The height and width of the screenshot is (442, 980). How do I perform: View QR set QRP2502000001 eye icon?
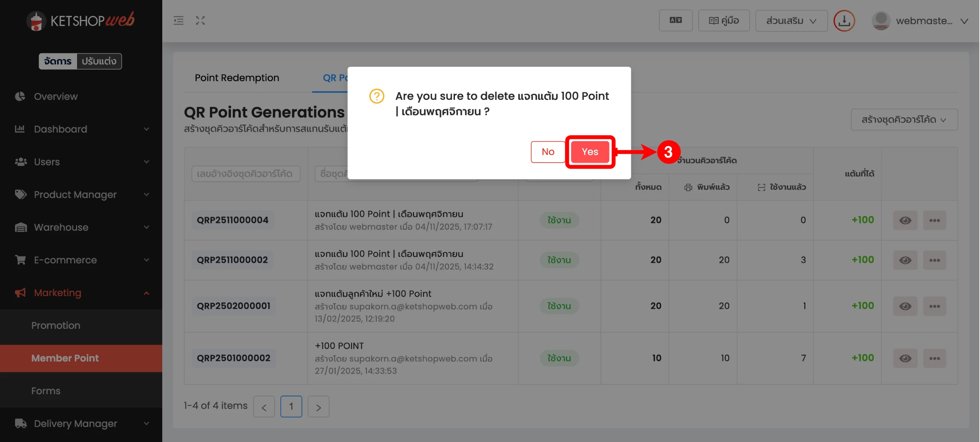(905, 306)
